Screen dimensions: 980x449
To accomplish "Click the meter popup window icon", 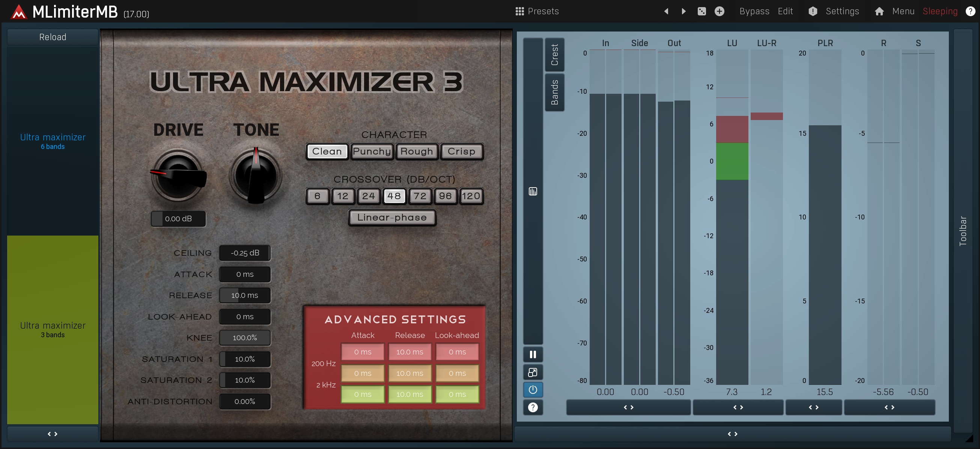I will pos(533,372).
